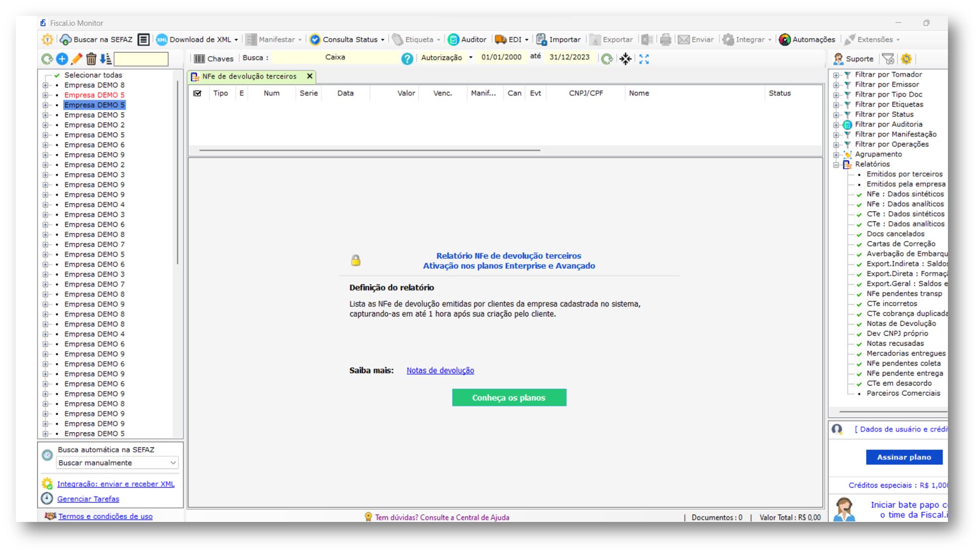Open Termos e condições de uso link
This screenshot has height=554, width=980.
coord(105,516)
